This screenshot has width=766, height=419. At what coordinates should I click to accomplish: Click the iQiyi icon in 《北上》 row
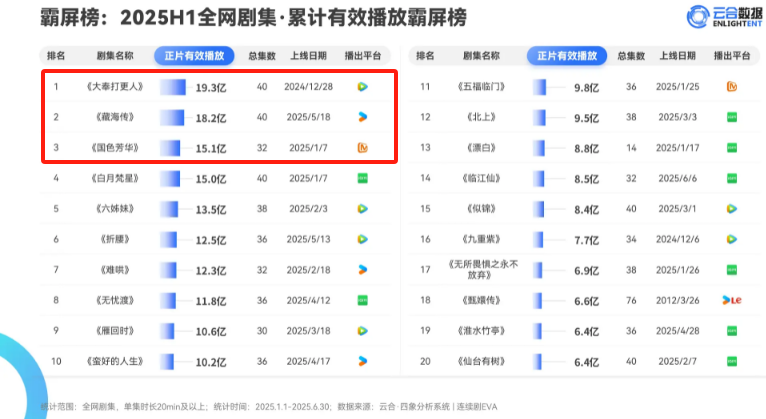tap(732, 117)
